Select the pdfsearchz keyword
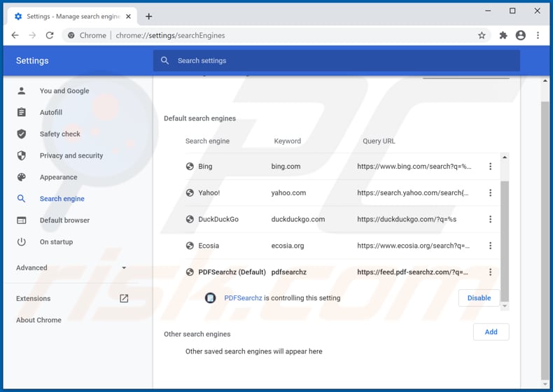553x392 pixels. pyautogui.click(x=289, y=272)
